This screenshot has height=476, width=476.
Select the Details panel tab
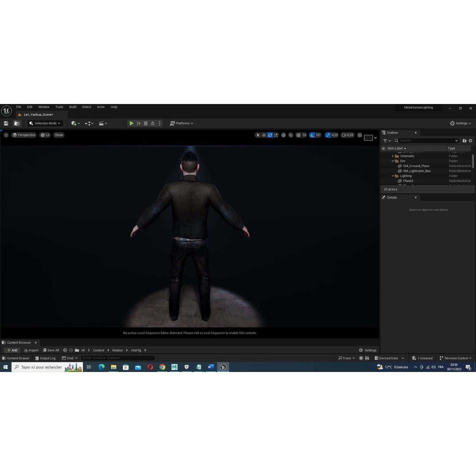(400, 197)
